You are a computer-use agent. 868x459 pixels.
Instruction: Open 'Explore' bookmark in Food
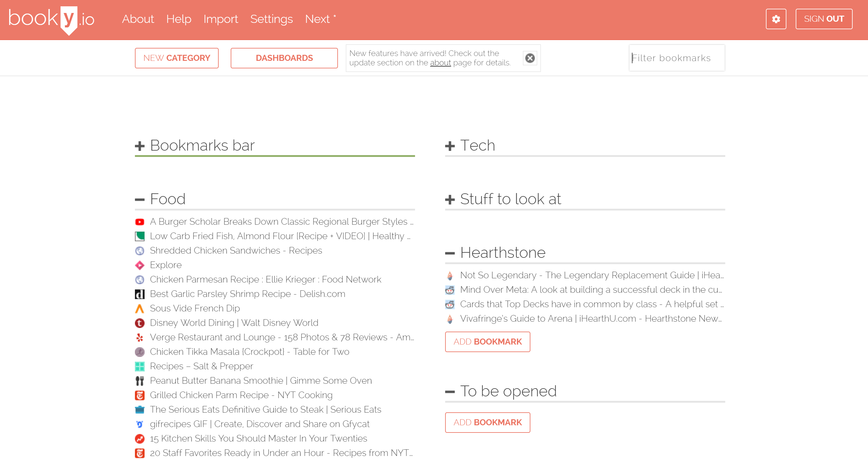165,265
